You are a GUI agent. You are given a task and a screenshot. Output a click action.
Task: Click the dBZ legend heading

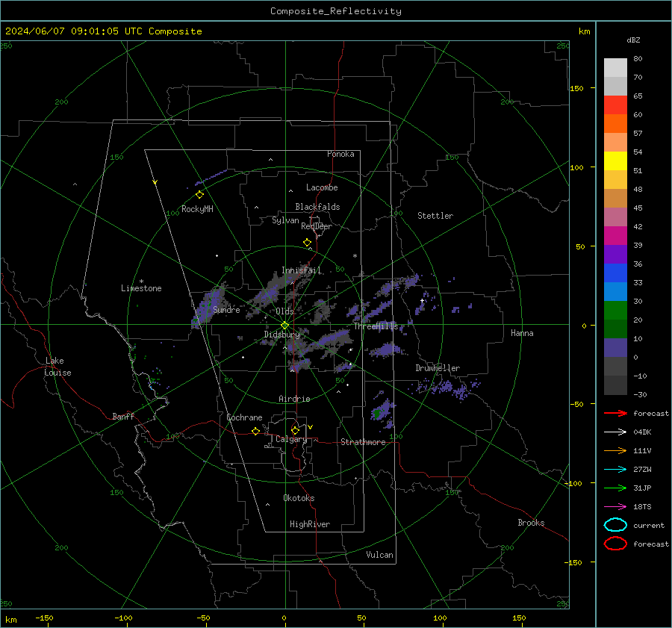coord(633,40)
